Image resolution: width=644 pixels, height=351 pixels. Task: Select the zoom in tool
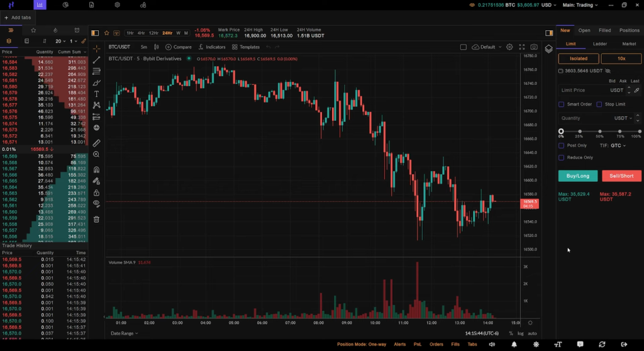click(x=96, y=155)
